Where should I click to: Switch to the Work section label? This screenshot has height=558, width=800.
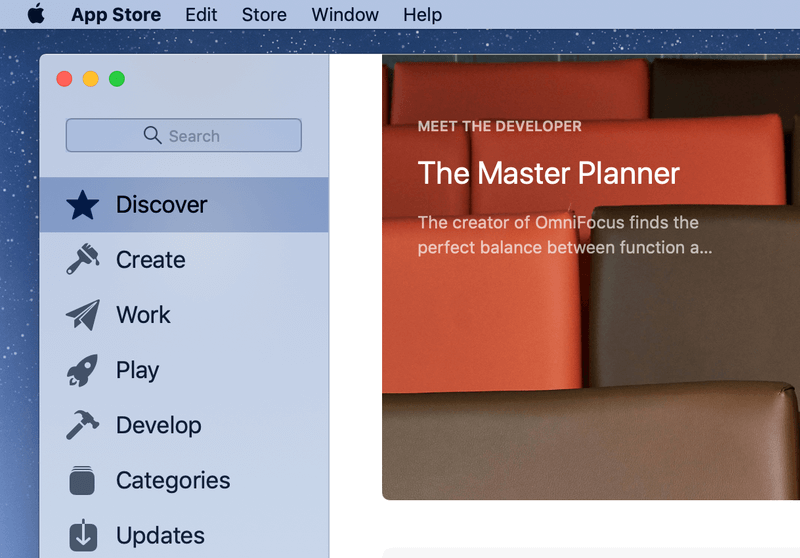(x=143, y=315)
